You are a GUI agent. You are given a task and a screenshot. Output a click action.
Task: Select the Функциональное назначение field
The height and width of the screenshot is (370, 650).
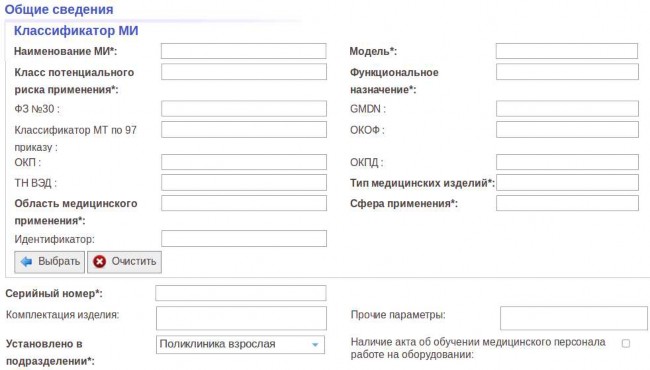click(567, 72)
